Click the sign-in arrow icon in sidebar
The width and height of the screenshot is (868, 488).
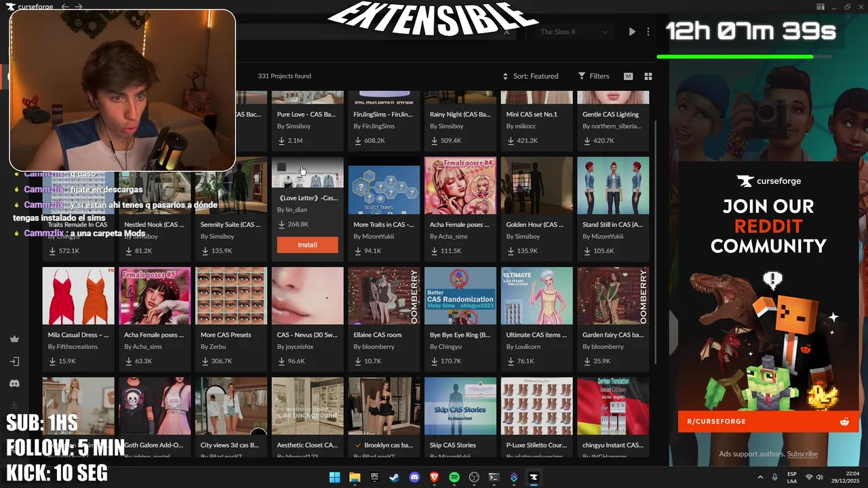pos(14,361)
